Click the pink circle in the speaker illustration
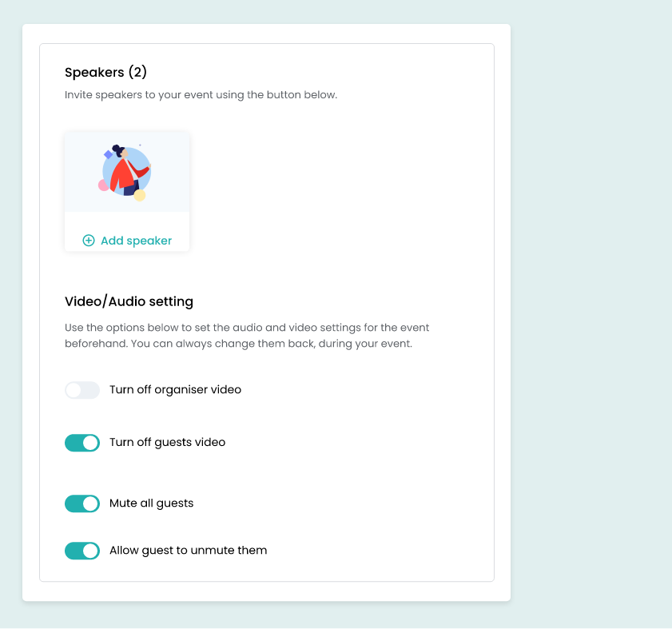 (103, 185)
